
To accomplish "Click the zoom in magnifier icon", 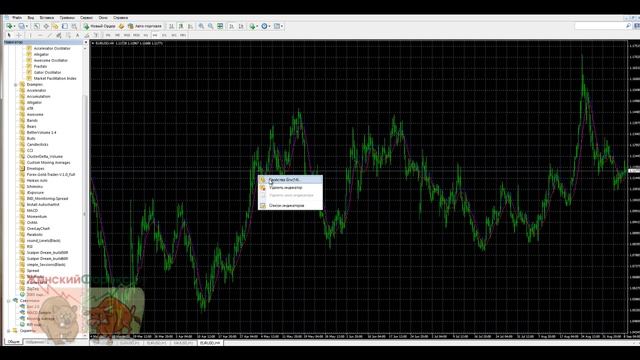I will click(201, 26).
